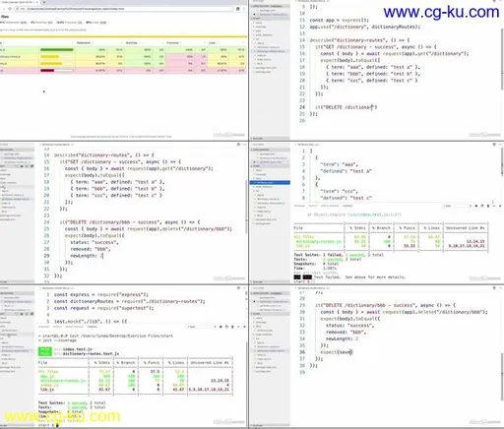Open more actions in expect(save pane

[x=501, y=288]
